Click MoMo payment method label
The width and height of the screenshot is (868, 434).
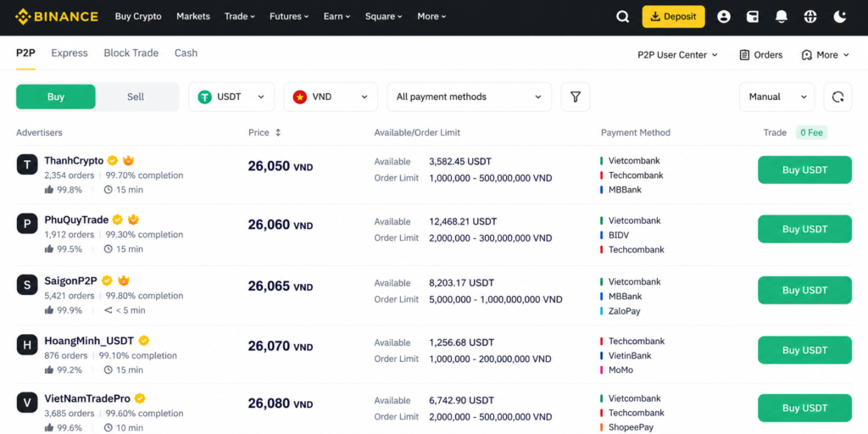point(620,370)
